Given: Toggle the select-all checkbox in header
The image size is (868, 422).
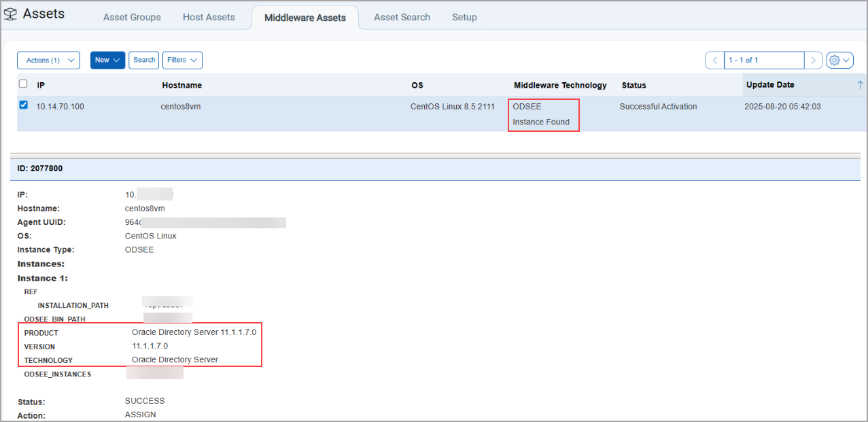Looking at the screenshot, I should [23, 84].
